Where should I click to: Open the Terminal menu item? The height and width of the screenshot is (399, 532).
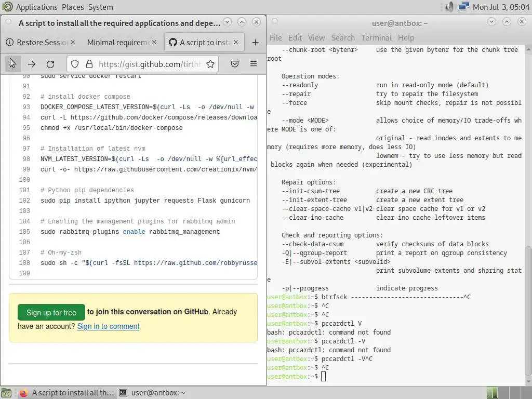click(376, 37)
